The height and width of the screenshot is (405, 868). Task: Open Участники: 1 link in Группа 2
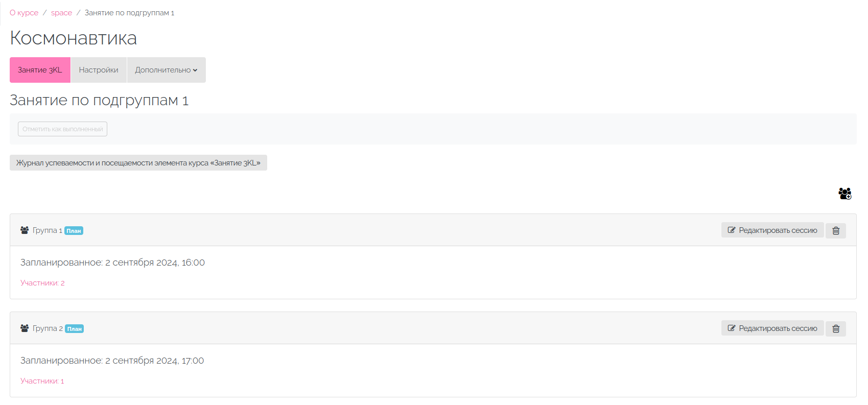coord(42,381)
